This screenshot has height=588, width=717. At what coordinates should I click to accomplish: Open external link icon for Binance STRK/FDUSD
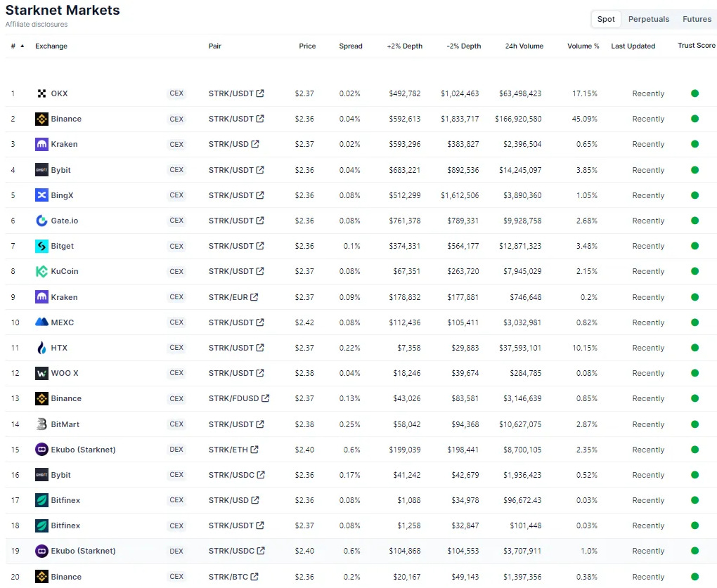point(265,398)
